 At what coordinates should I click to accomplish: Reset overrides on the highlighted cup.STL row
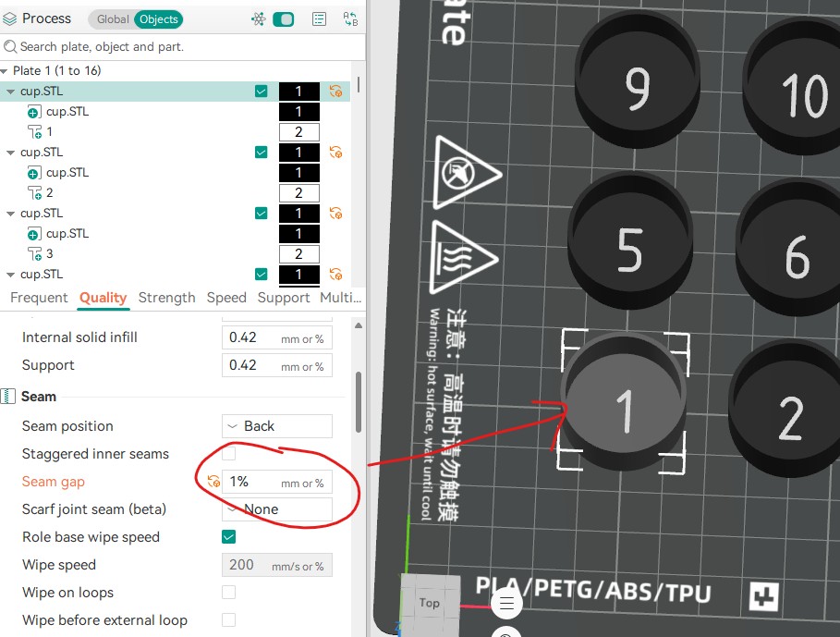(335, 92)
